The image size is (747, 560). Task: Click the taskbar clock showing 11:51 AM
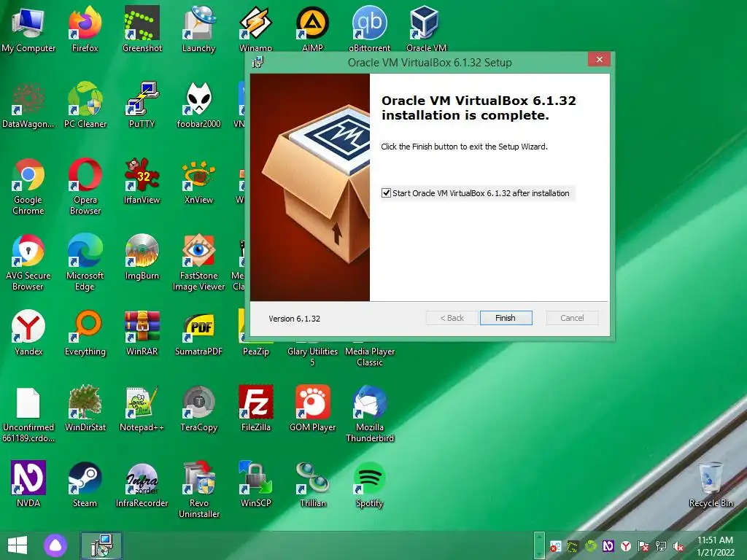coord(715,546)
